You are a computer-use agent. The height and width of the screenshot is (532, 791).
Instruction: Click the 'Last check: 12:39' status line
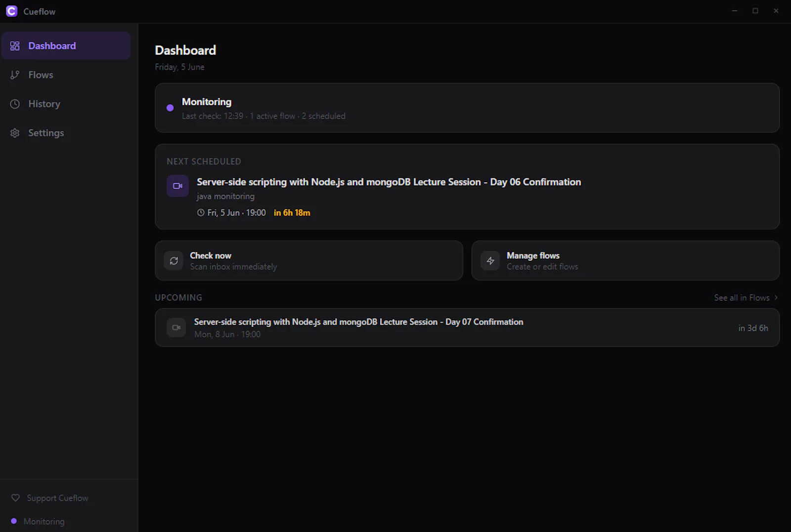[x=264, y=116]
